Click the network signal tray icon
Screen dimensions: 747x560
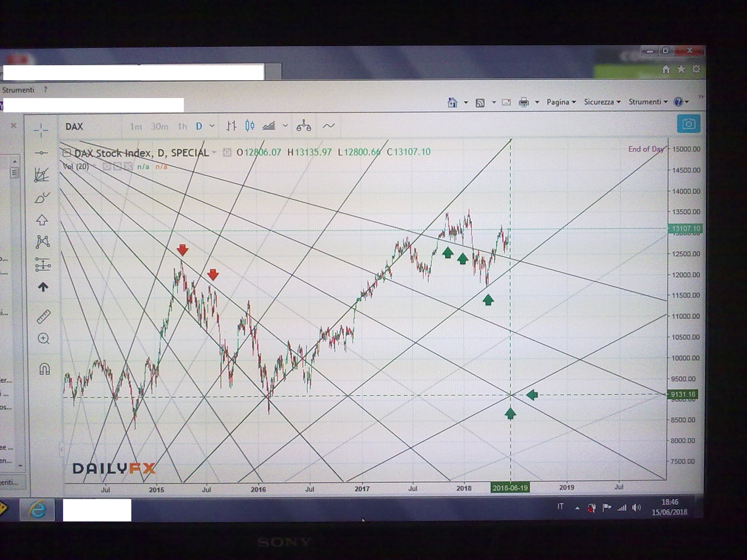click(622, 507)
